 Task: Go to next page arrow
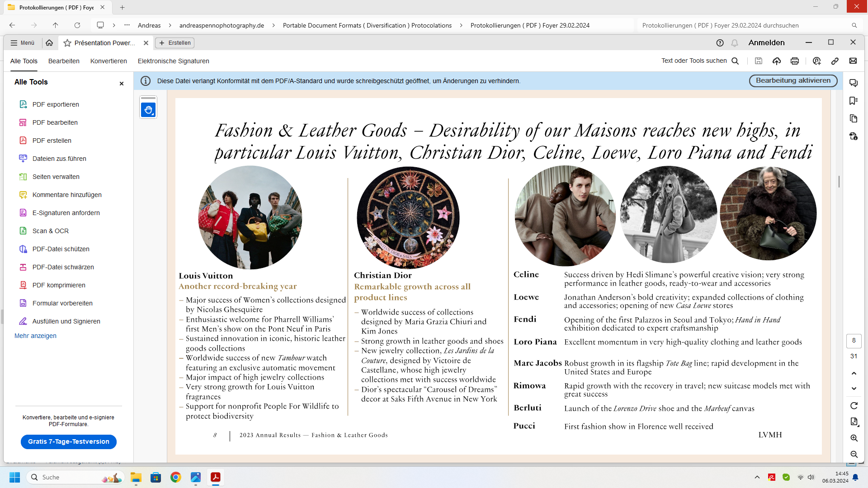coord(854,389)
